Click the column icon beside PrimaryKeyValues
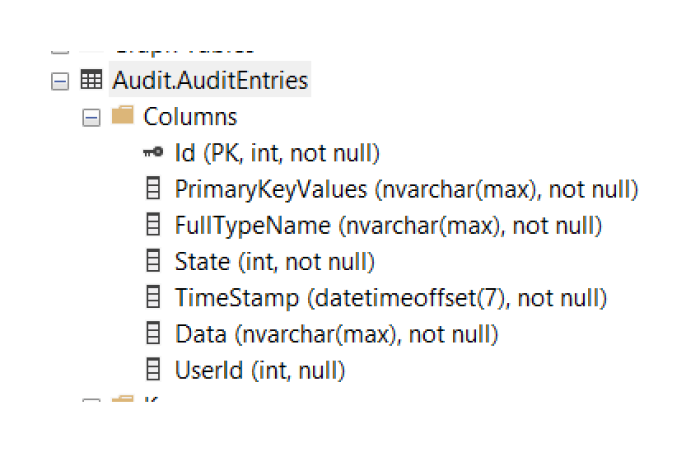 coord(153,189)
